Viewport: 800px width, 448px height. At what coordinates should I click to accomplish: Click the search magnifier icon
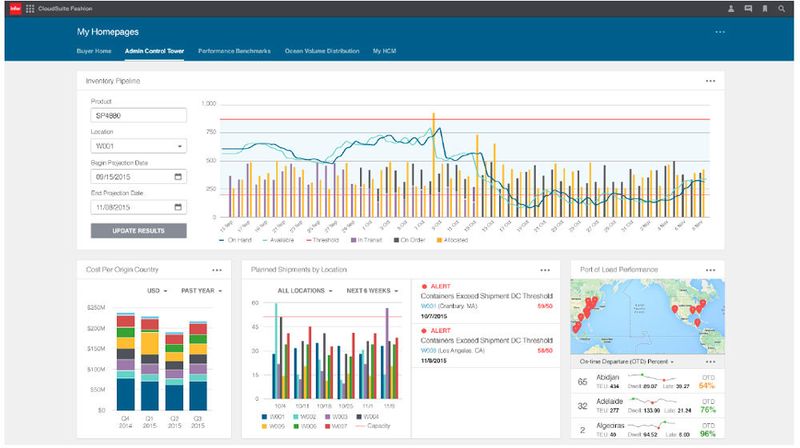(x=782, y=8)
